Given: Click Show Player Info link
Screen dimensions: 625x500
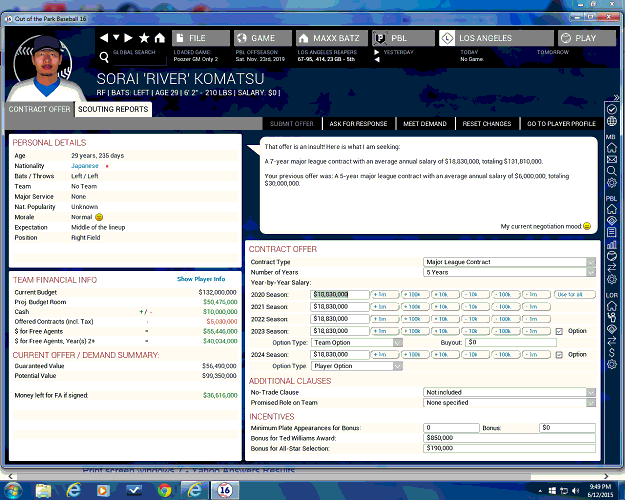Looking at the screenshot, I should point(201,279).
